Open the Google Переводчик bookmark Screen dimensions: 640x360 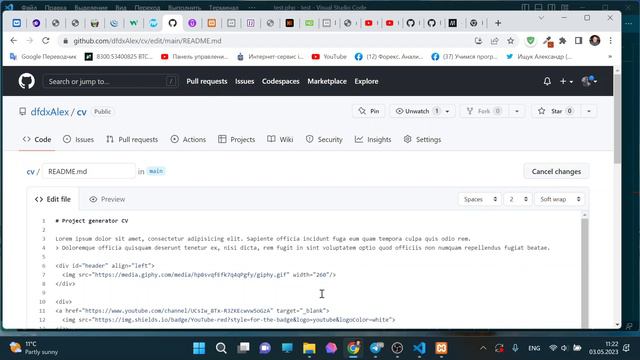pos(43,57)
